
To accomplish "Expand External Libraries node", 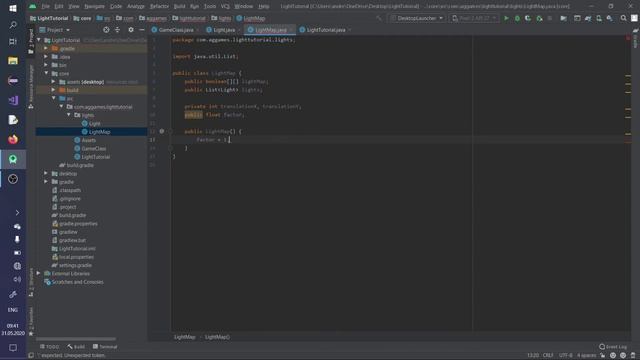I will pos(39,273).
